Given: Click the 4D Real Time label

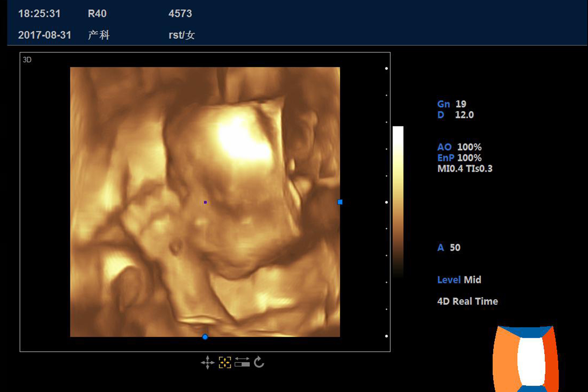Looking at the screenshot, I should pos(468,301).
